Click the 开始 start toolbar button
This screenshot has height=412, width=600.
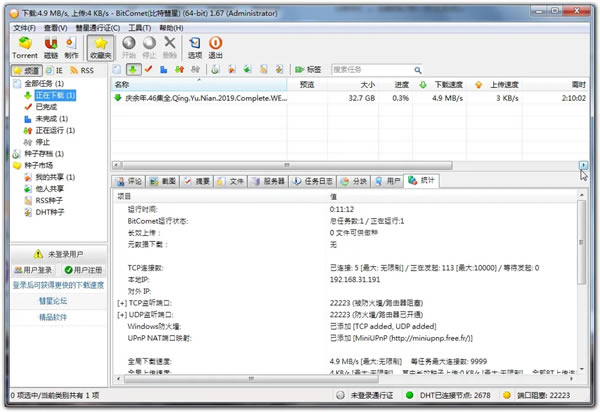click(129, 47)
